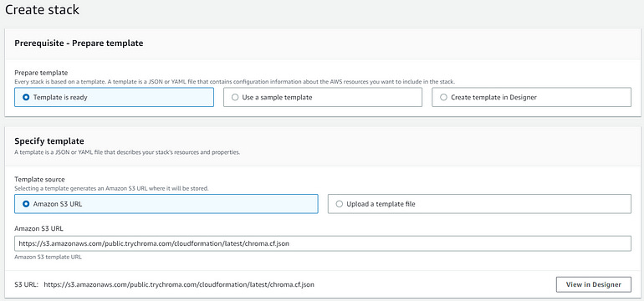Image resolution: width=644 pixels, height=301 pixels.
Task: Click the Prepare template field label
Action: pyautogui.click(x=41, y=73)
